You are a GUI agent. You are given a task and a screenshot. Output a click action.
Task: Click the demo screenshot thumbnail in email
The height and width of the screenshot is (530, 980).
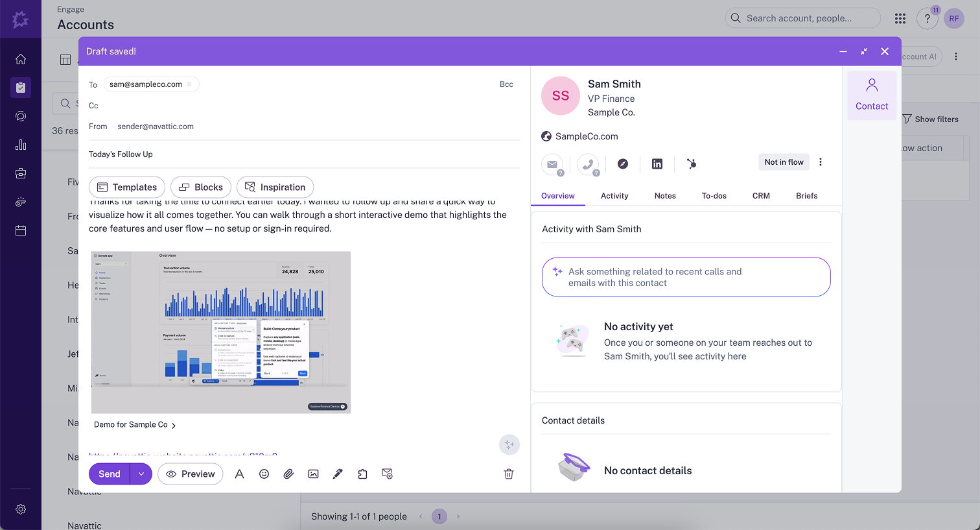coord(221,332)
